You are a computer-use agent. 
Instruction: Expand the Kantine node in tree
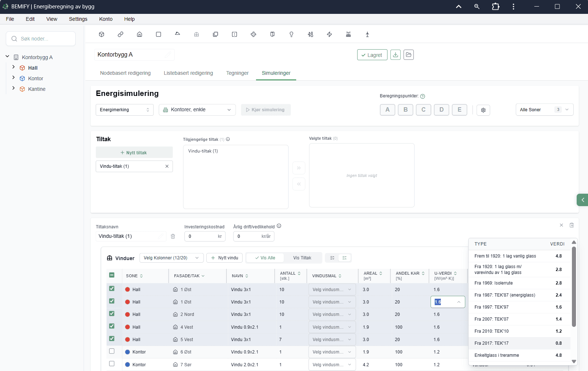pyautogui.click(x=14, y=88)
